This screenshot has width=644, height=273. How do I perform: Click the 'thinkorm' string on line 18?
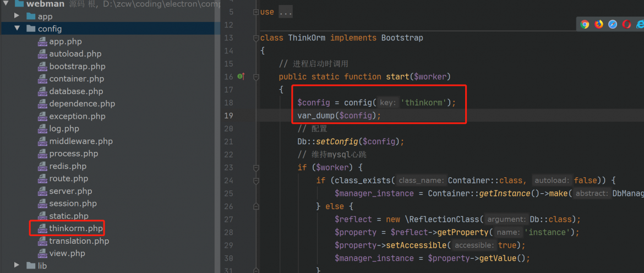pos(424,102)
